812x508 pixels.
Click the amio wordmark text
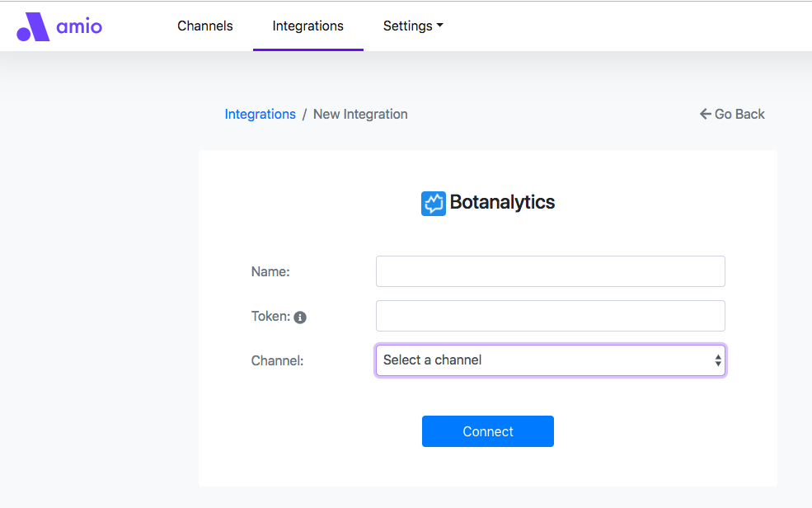click(x=79, y=26)
